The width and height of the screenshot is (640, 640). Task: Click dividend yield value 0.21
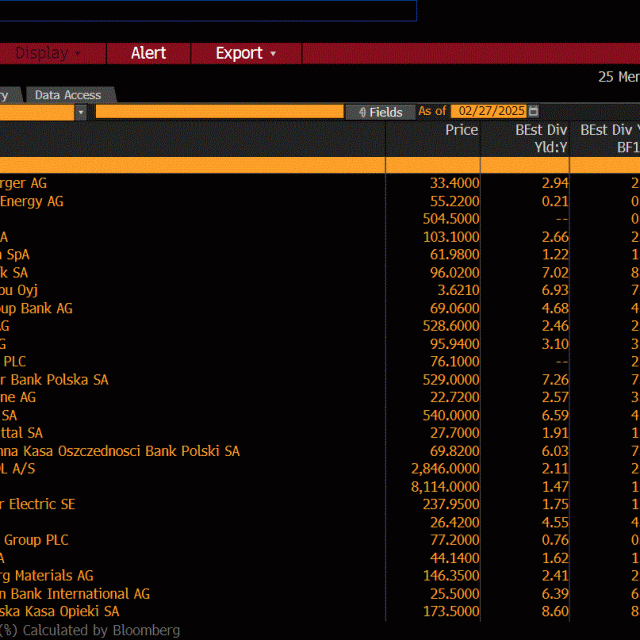555,201
